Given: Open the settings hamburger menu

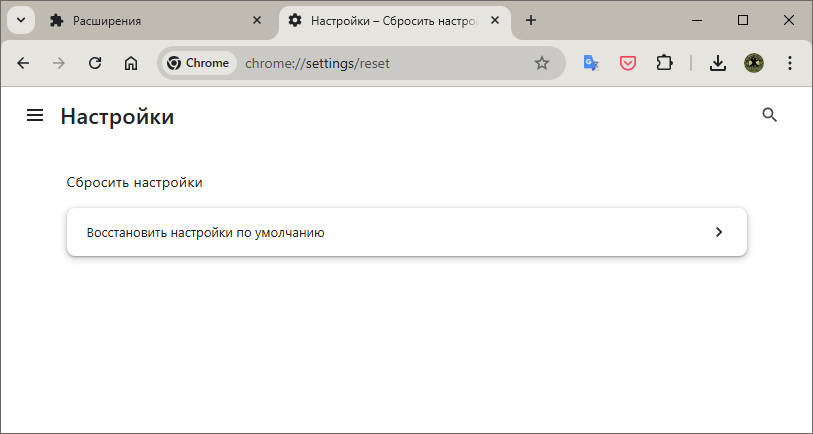Looking at the screenshot, I should pos(35,115).
